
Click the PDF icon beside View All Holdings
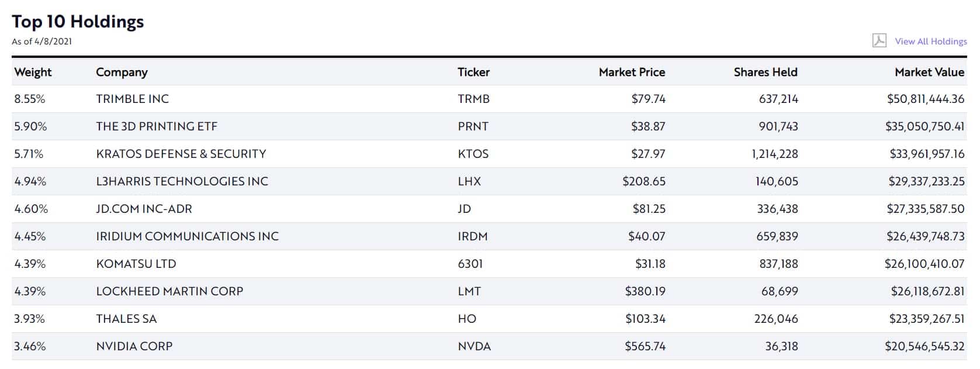click(879, 40)
